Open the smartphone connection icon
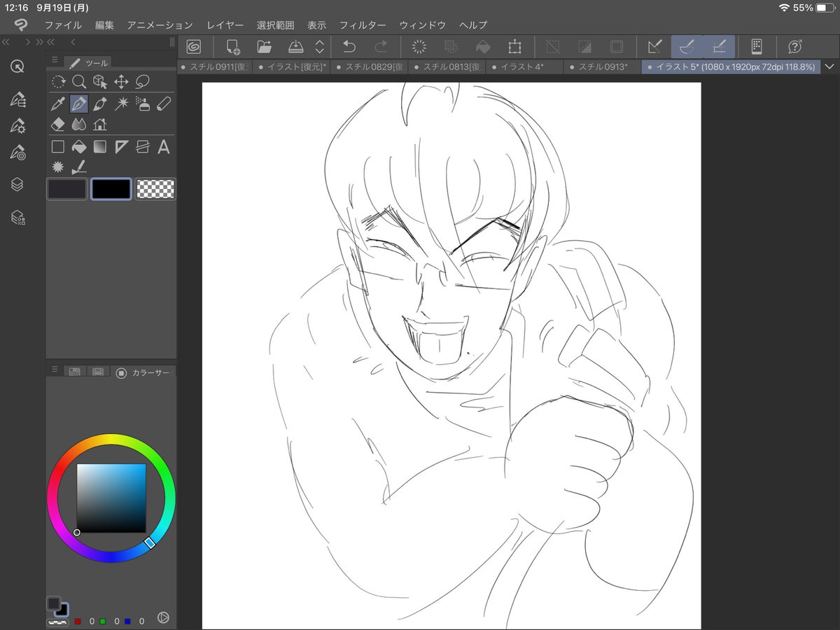This screenshot has width=840, height=630. 757,47
